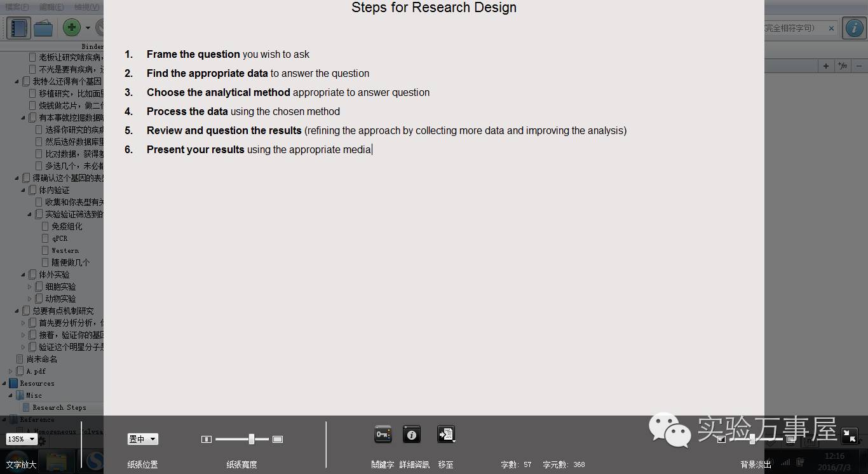Click 'Review and question the results' text
This screenshot has height=474, width=868.
click(224, 130)
